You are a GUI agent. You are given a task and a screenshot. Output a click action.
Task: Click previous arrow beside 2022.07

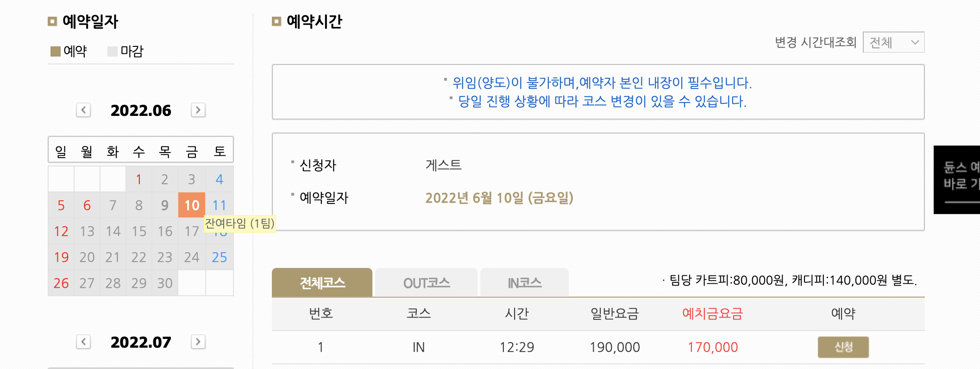[83, 342]
